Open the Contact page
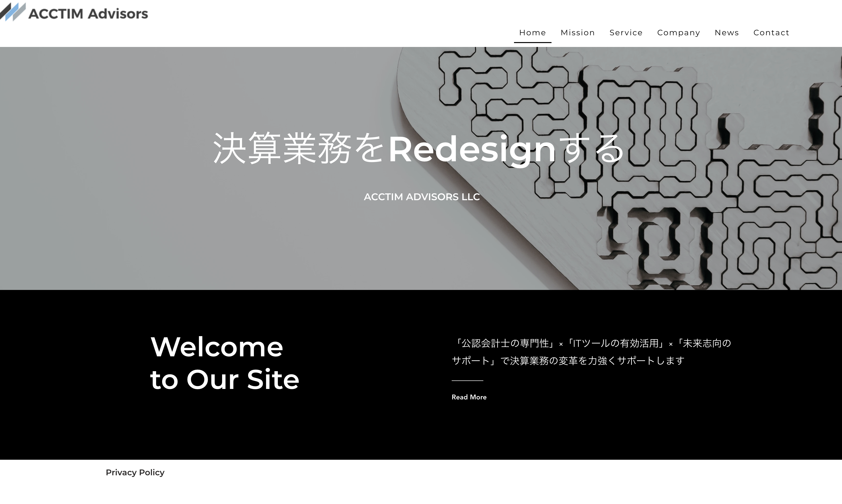 click(772, 32)
